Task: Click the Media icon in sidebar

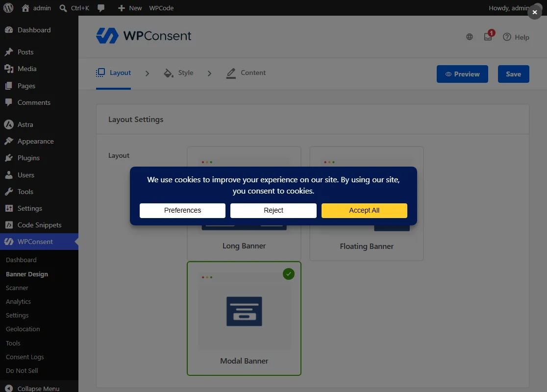Action: click(9, 69)
